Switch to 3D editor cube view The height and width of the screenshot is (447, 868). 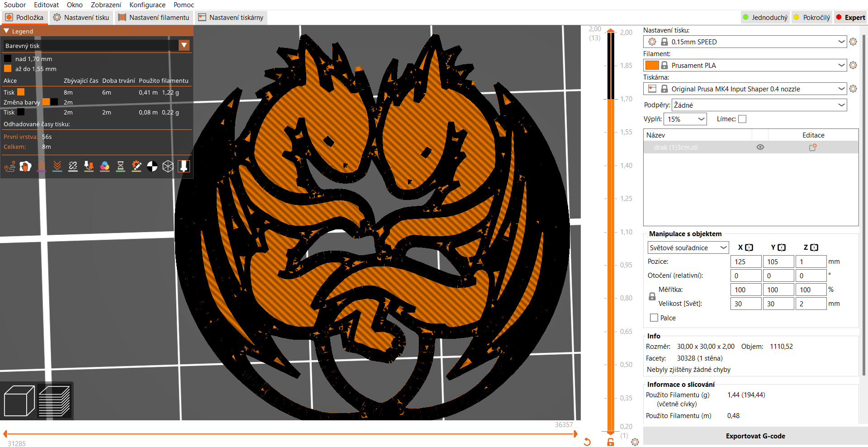point(19,401)
